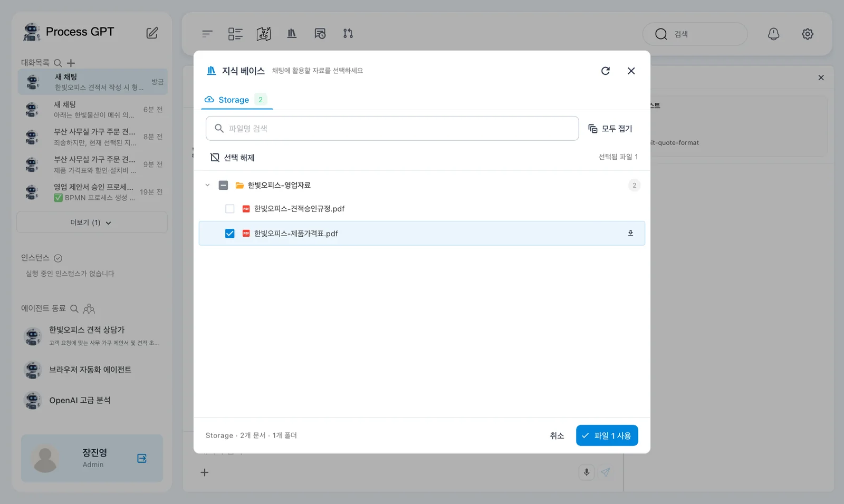Open the process map toolbar icon

(x=264, y=34)
